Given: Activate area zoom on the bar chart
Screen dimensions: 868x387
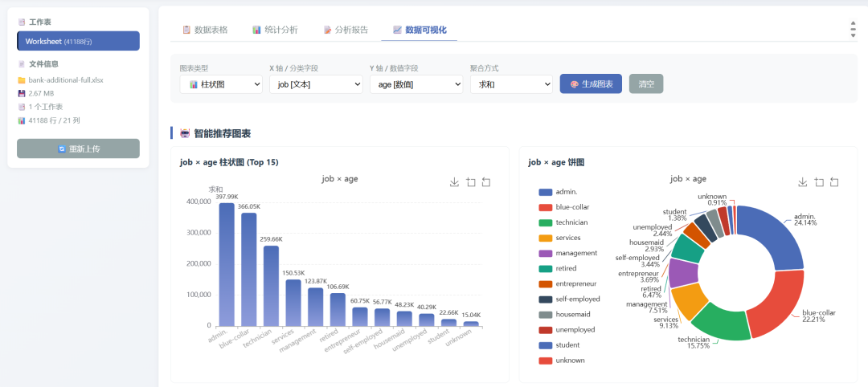Looking at the screenshot, I should pyautogui.click(x=470, y=182).
